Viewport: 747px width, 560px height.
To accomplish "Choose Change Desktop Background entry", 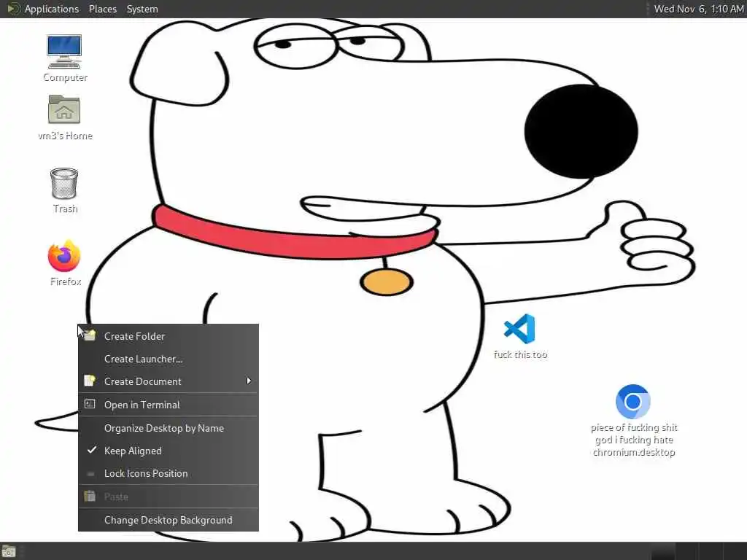I will [169, 520].
